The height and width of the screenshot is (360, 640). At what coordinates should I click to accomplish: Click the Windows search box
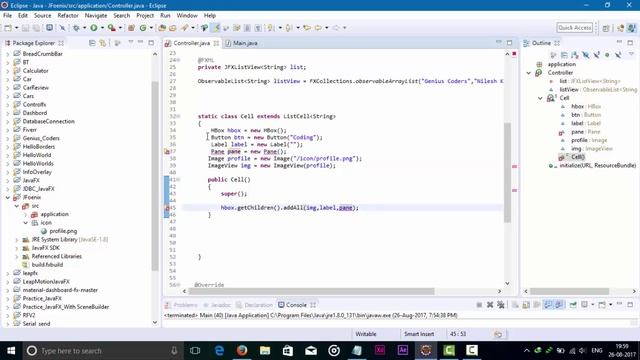[x=102, y=351]
